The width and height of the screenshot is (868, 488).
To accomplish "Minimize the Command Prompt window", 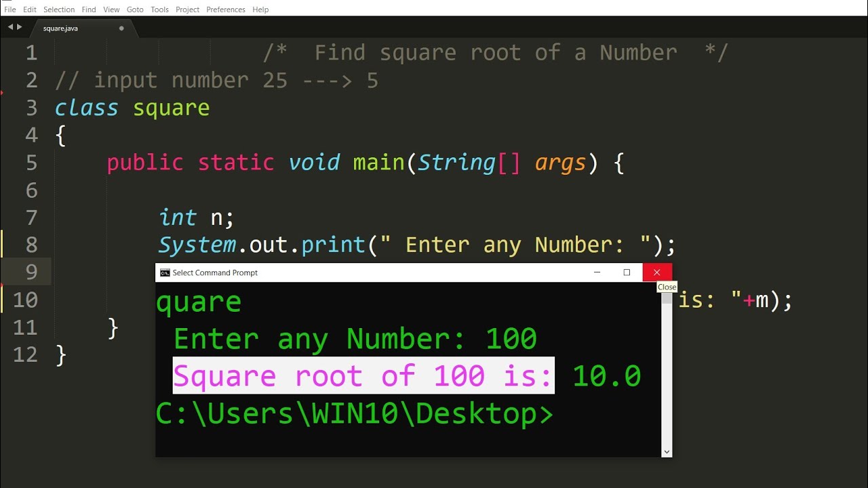I will tap(597, 272).
